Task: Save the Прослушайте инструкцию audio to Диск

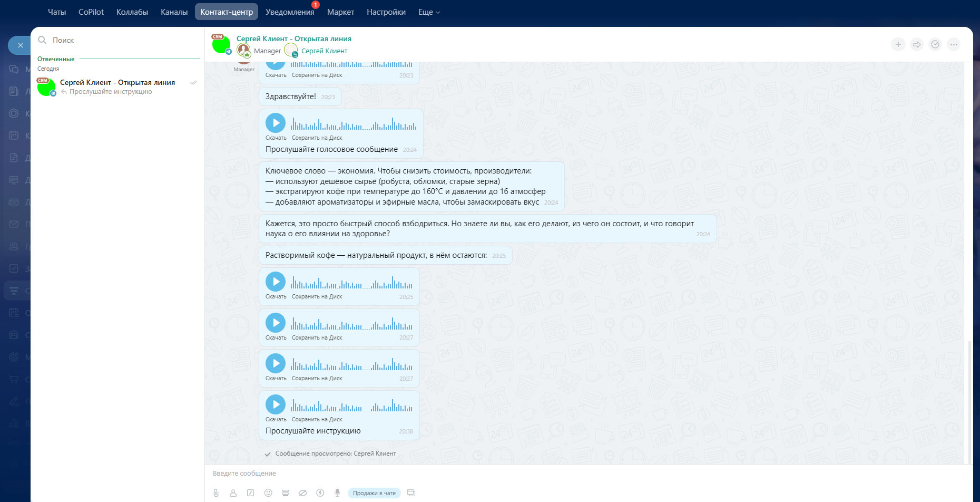Action: coord(317,419)
